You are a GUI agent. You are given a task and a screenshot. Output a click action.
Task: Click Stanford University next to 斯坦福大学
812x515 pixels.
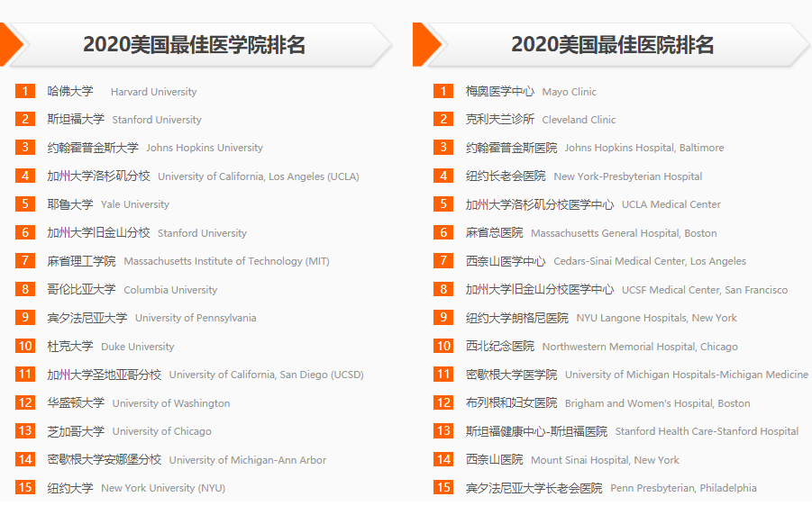(x=157, y=120)
